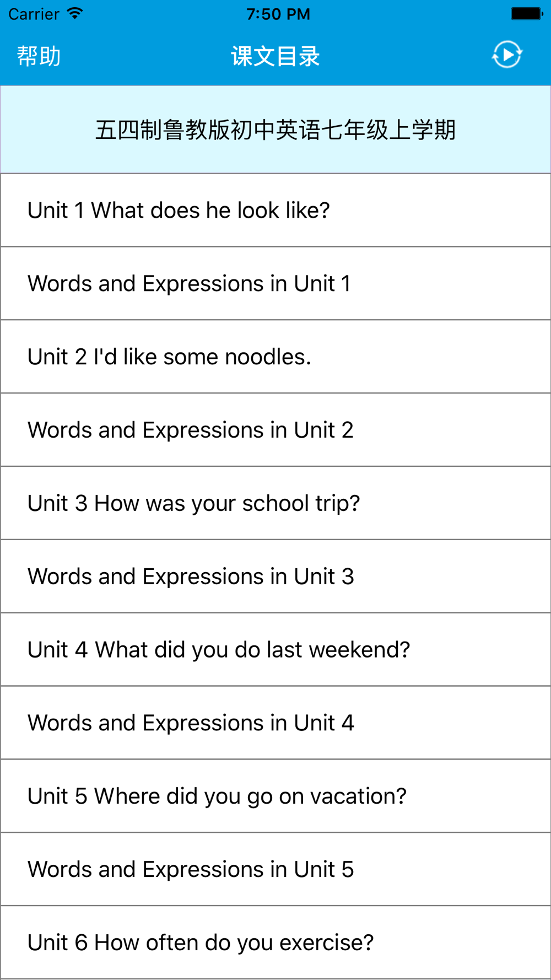Select Words and Expressions in Unit 2
The width and height of the screenshot is (551, 980).
[275, 430]
